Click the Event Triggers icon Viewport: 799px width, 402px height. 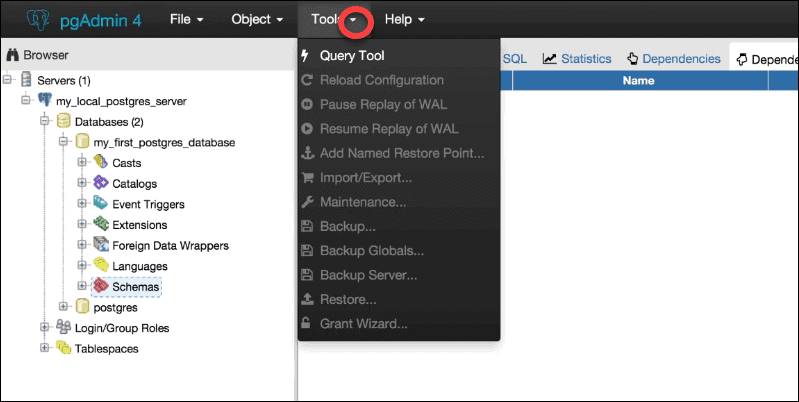(100, 203)
